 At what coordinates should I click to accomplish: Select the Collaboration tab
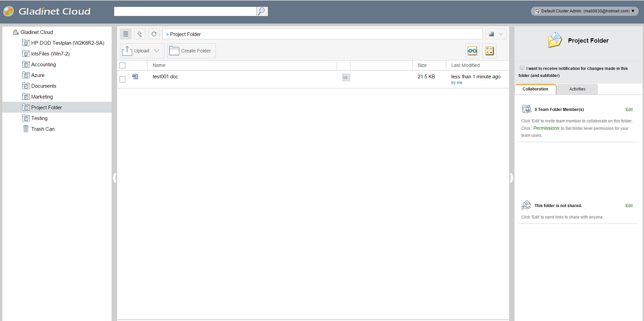tap(535, 89)
